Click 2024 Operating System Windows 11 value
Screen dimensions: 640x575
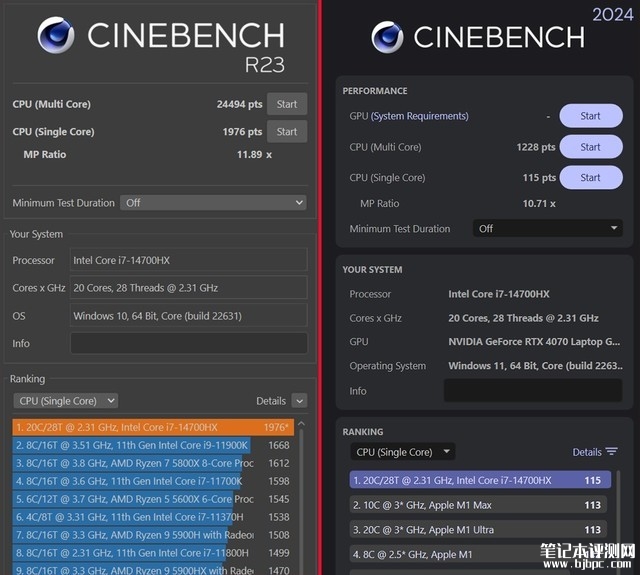536,366
